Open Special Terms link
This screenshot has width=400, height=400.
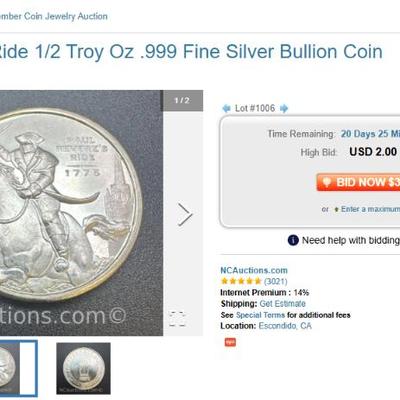[x=260, y=315]
